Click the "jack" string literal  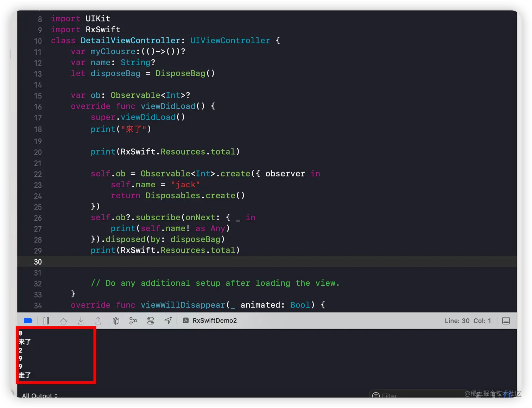click(185, 185)
